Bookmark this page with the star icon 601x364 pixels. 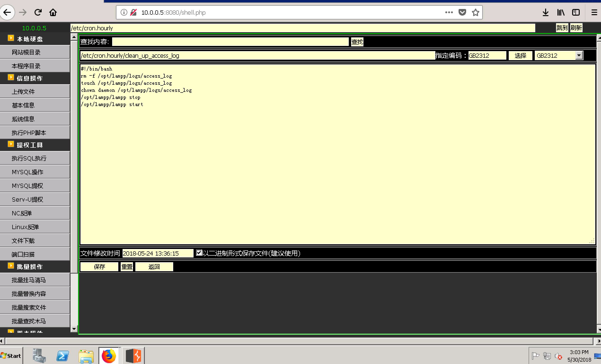(475, 12)
